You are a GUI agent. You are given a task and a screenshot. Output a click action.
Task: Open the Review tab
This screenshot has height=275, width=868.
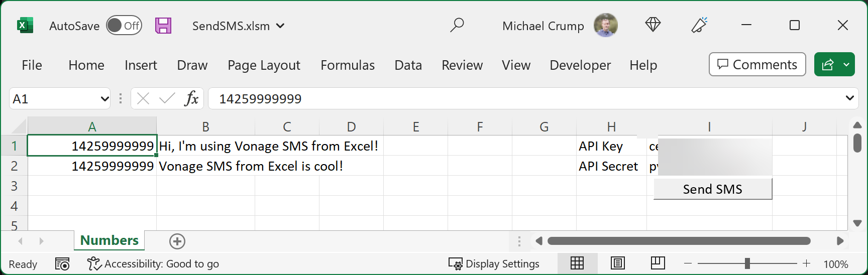click(x=462, y=65)
